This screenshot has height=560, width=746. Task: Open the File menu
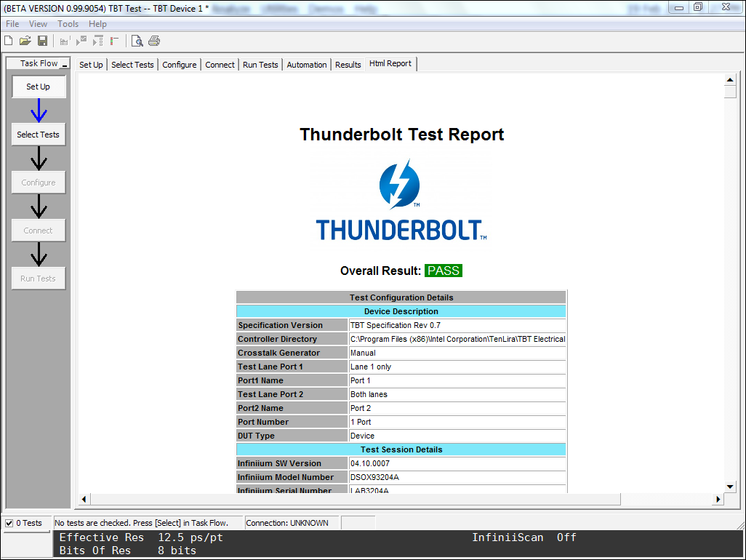[x=12, y=24]
